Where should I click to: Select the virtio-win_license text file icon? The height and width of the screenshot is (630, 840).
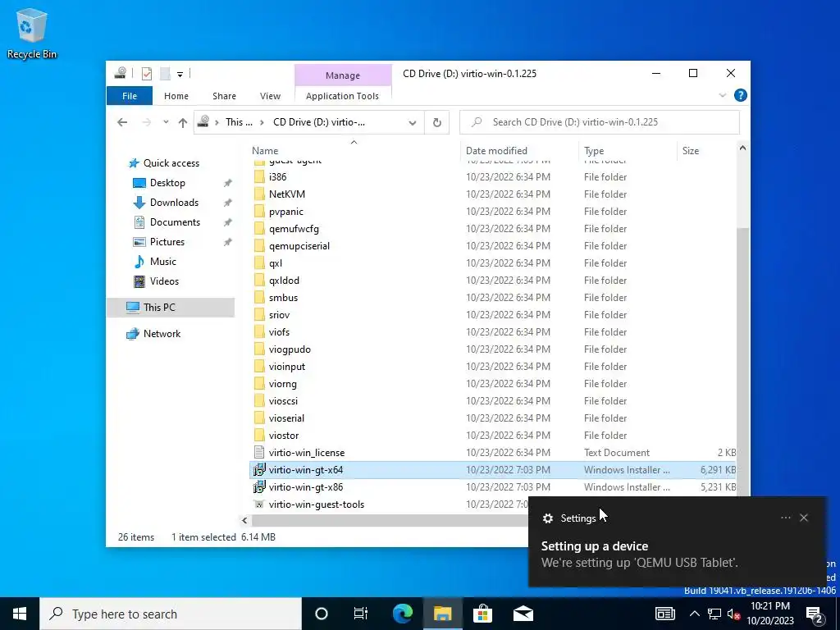[259, 453]
